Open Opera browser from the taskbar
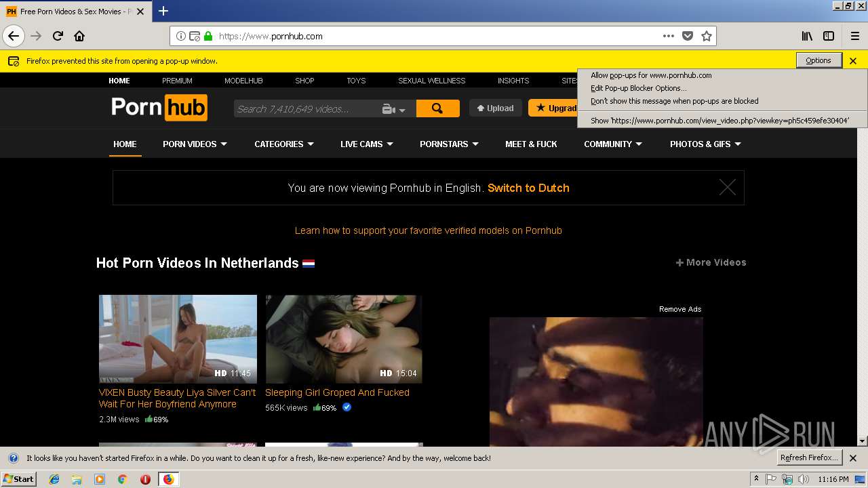The width and height of the screenshot is (868, 488). (x=145, y=479)
